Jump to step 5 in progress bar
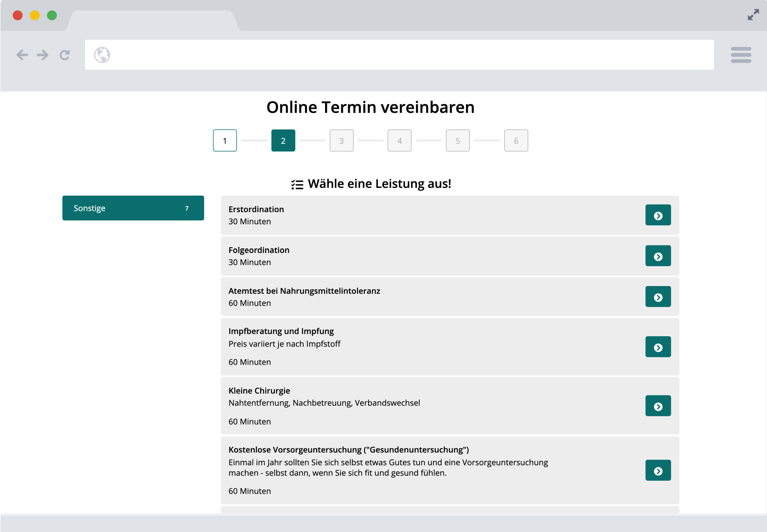Screen dimensions: 767x532 [x=458, y=140]
